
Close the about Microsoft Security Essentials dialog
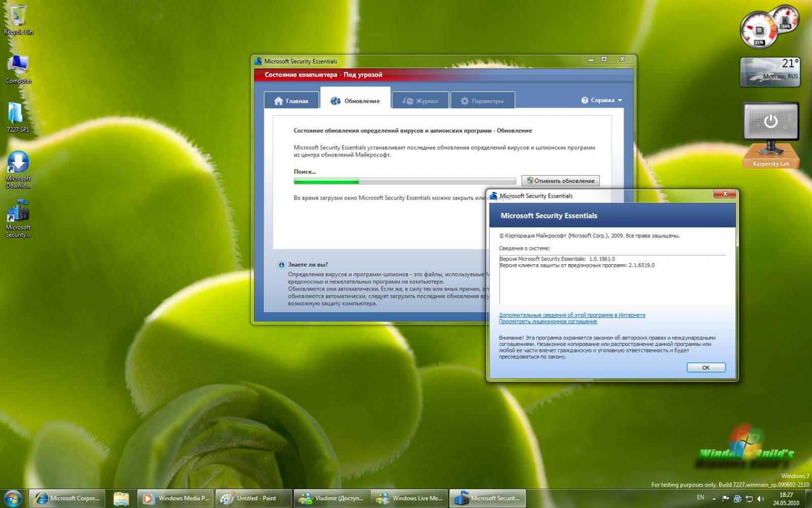725,194
